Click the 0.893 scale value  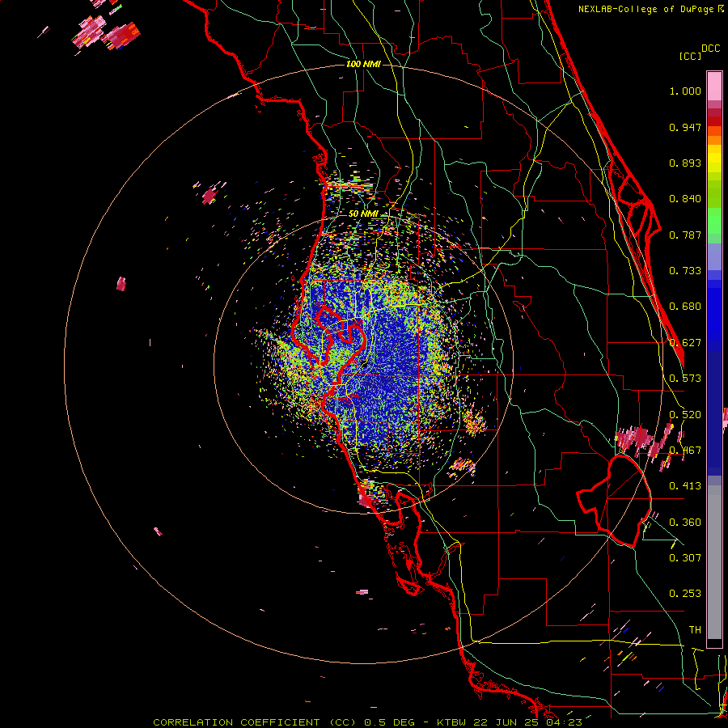tap(685, 163)
